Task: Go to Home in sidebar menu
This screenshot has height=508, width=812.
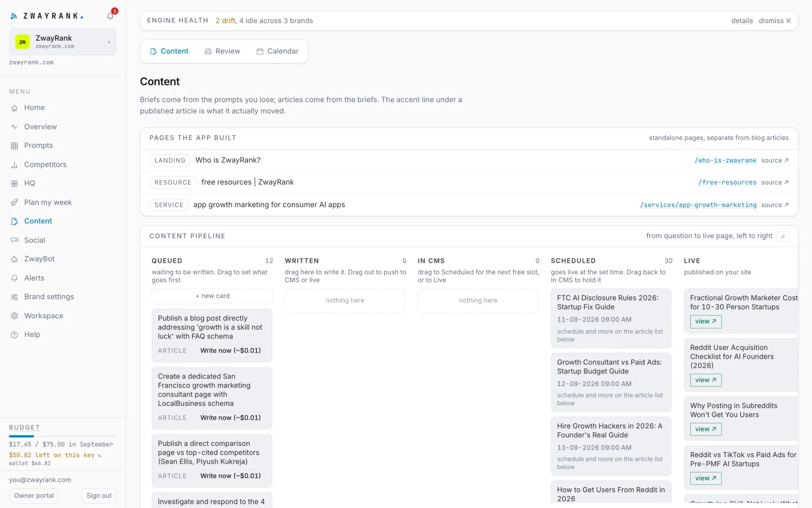Action: point(35,108)
